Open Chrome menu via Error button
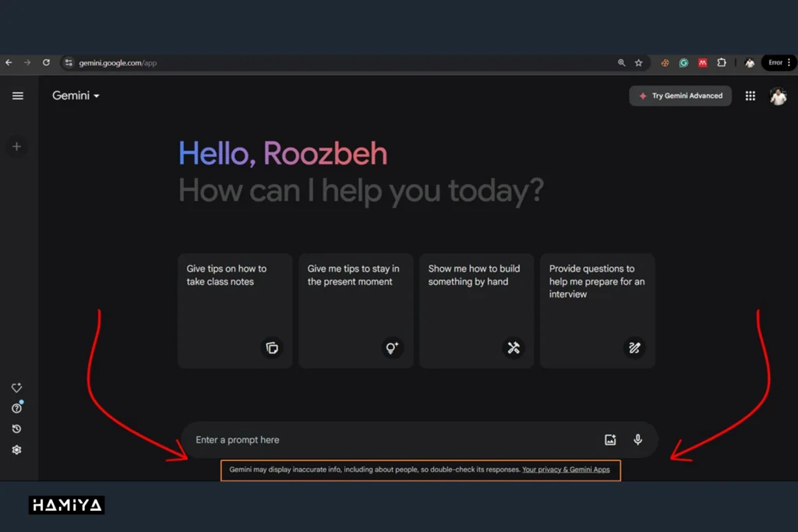Image resolution: width=798 pixels, height=532 pixels. [779, 63]
